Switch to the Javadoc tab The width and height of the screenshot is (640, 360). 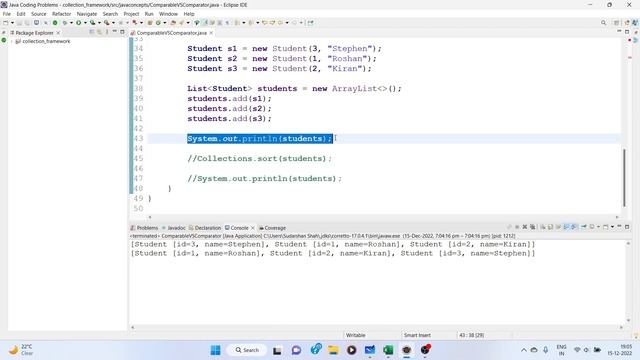173,228
